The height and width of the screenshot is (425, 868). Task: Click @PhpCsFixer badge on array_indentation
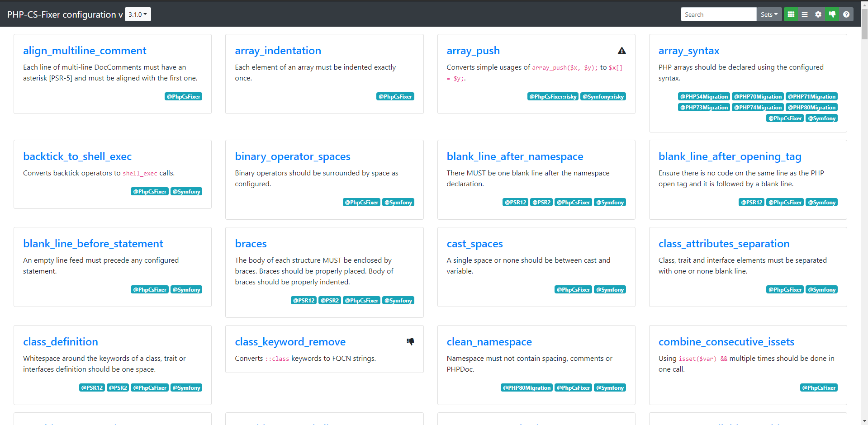[395, 97]
